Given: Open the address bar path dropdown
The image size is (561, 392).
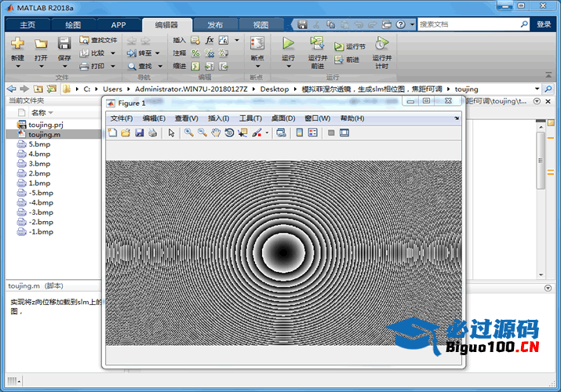Looking at the screenshot, I should tap(537, 89).
